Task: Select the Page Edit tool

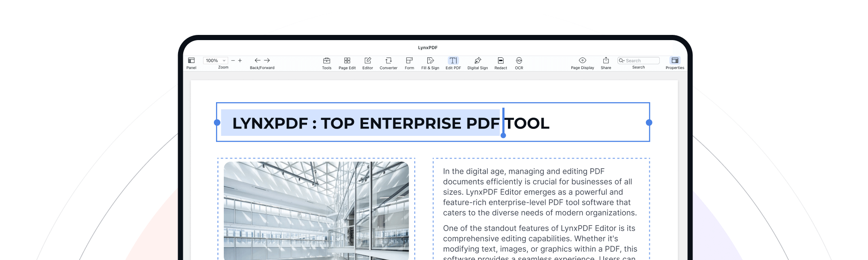Action: pos(347,61)
